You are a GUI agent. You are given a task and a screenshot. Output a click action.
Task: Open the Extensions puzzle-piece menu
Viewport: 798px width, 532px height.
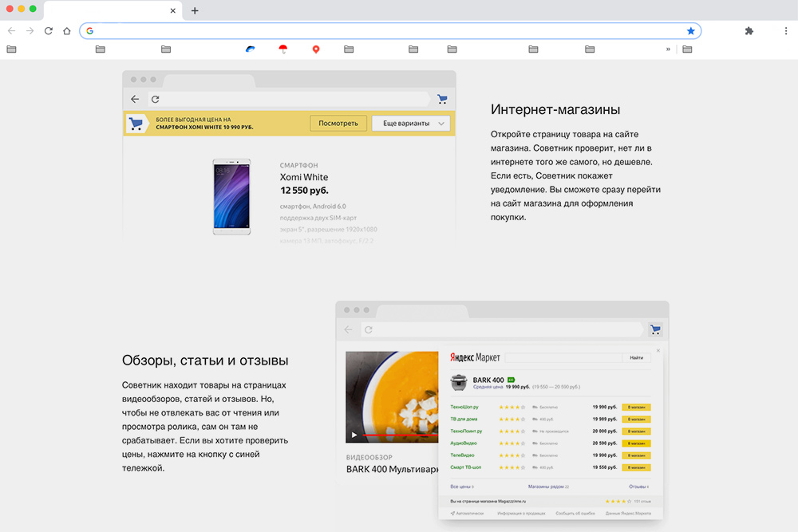[x=749, y=31]
